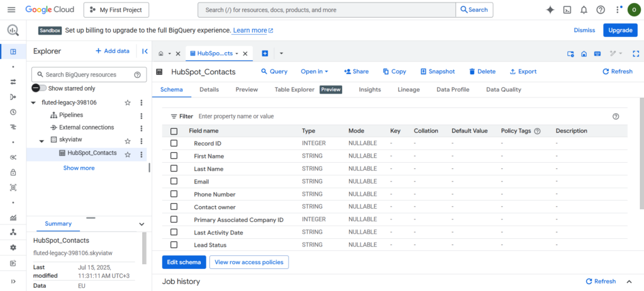This screenshot has width=644, height=291.
Task: Open the new tab options dropdown arrow
Action: [x=281, y=53]
